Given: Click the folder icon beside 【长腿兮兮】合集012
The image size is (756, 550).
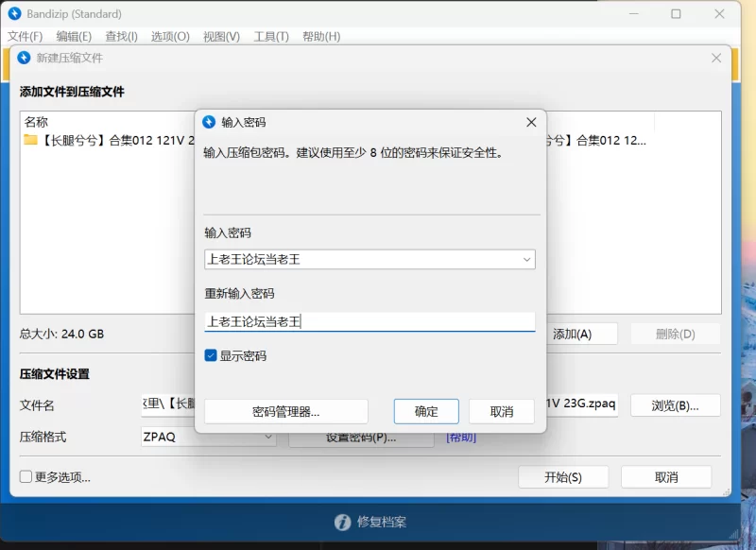Looking at the screenshot, I should click(30, 140).
